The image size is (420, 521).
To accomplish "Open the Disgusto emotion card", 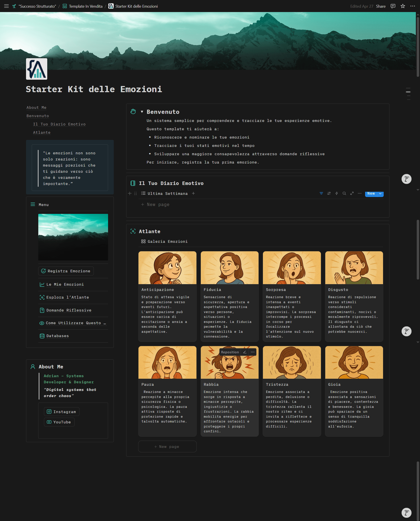I will (x=354, y=296).
